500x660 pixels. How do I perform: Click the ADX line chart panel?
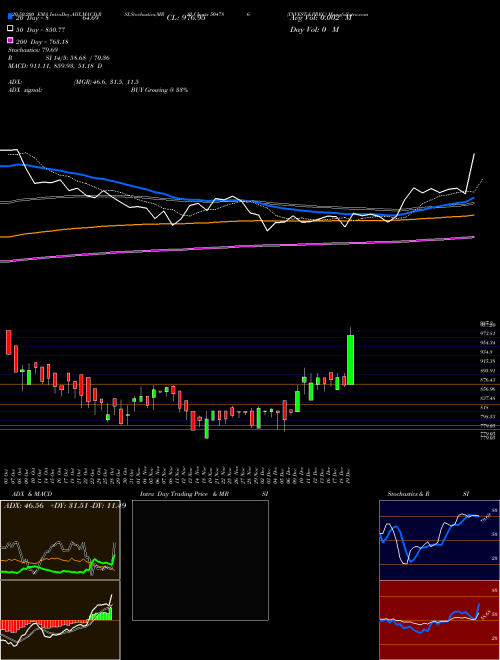click(60, 540)
